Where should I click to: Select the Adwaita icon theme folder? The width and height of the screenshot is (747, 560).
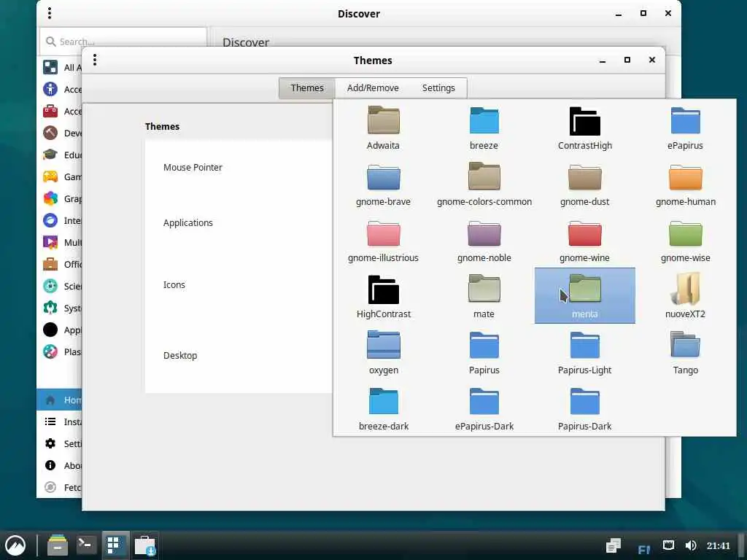383,128
